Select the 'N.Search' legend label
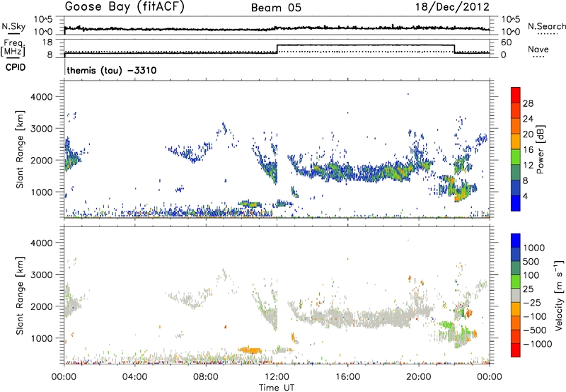This screenshot has width=566, height=392. [546, 26]
